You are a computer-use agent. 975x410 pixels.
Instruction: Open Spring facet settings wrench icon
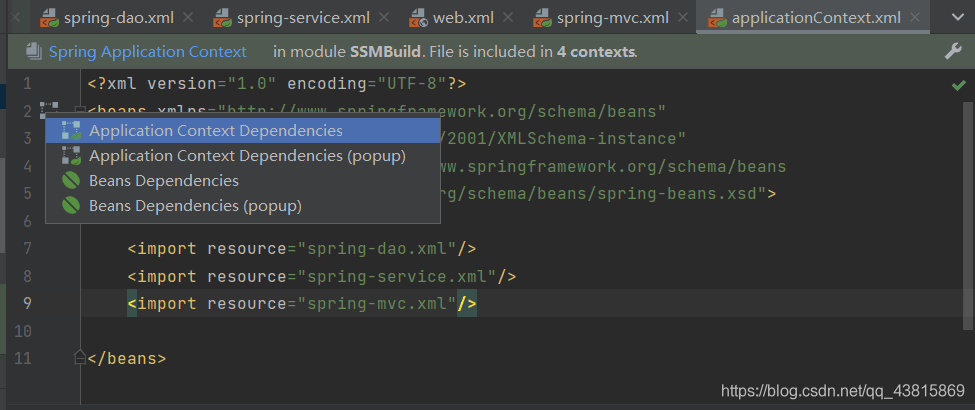point(953,52)
